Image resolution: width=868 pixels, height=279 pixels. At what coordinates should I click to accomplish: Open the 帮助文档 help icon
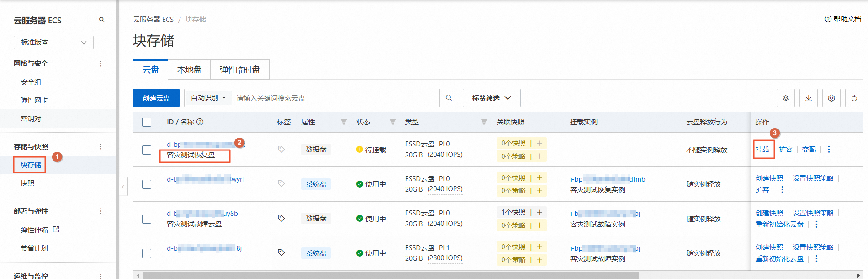[x=828, y=19]
